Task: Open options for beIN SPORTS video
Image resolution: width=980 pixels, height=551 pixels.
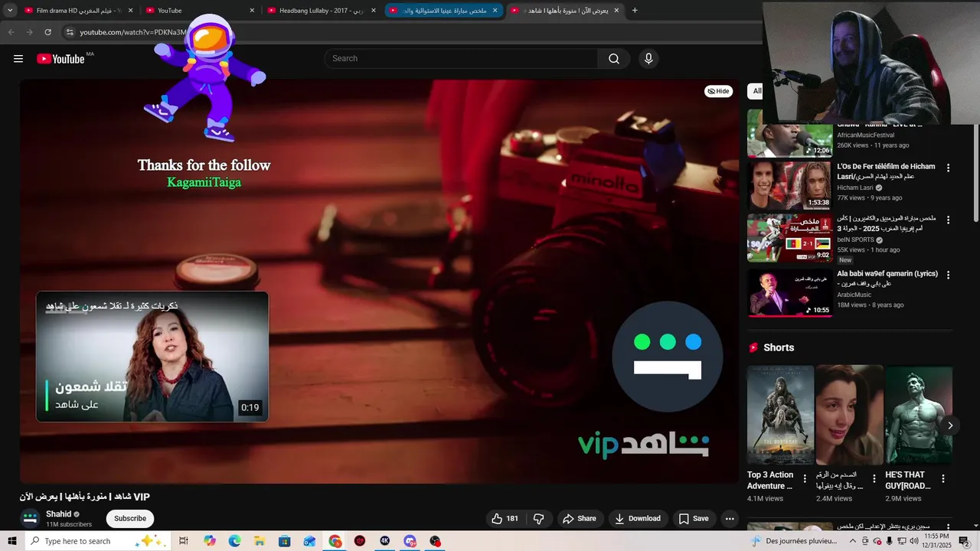Action: [949, 220]
